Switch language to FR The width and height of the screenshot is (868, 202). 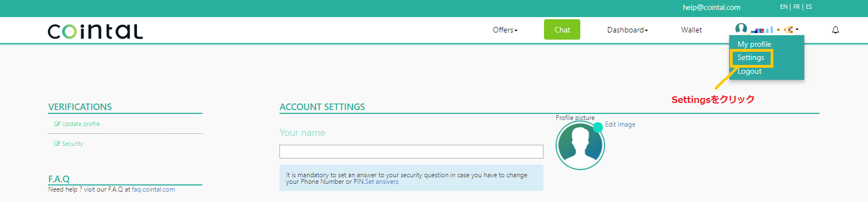pyautogui.click(x=796, y=7)
